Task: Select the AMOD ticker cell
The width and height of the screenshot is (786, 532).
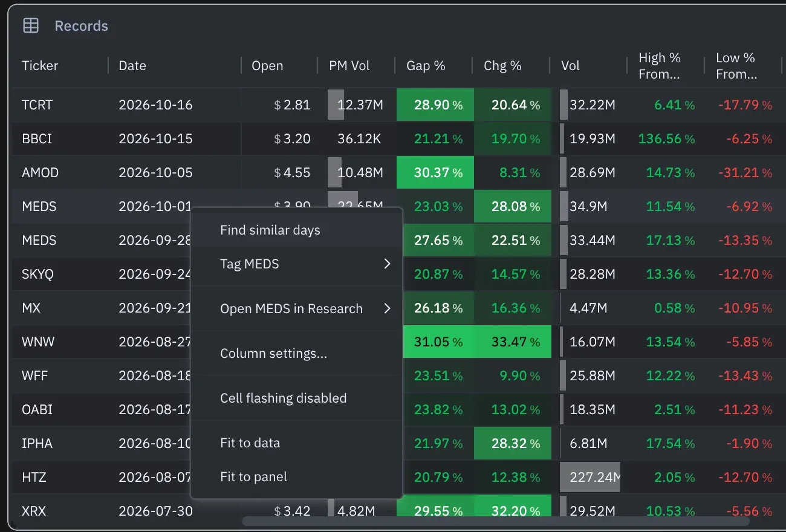Action: 60,173
